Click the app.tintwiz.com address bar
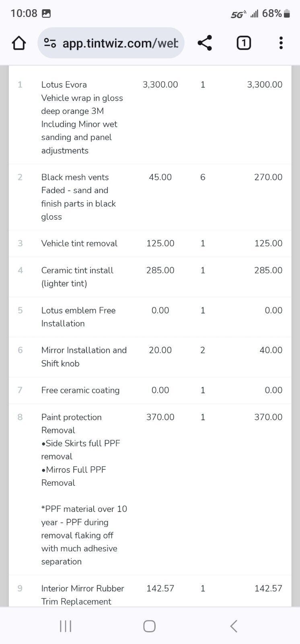 click(x=120, y=43)
